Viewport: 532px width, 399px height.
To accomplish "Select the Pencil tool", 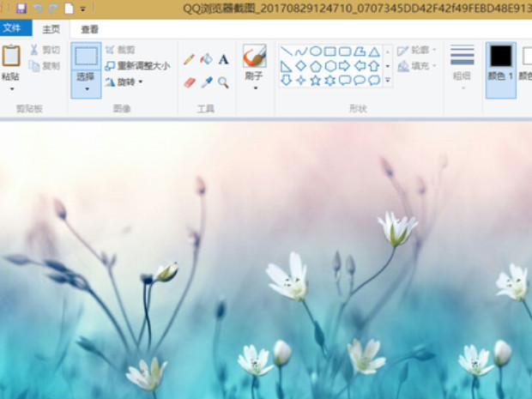I will tap(189, 59).
